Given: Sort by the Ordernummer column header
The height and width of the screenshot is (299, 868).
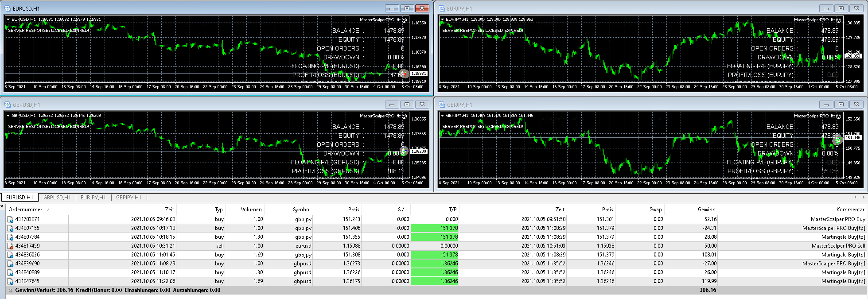Looking at the screenshot, I should (25, 210).
